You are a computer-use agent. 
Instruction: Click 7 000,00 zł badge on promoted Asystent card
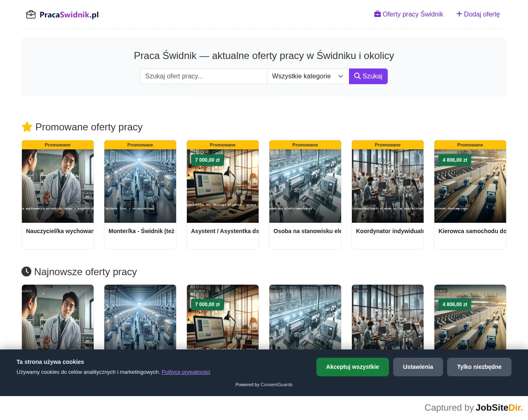207,160
